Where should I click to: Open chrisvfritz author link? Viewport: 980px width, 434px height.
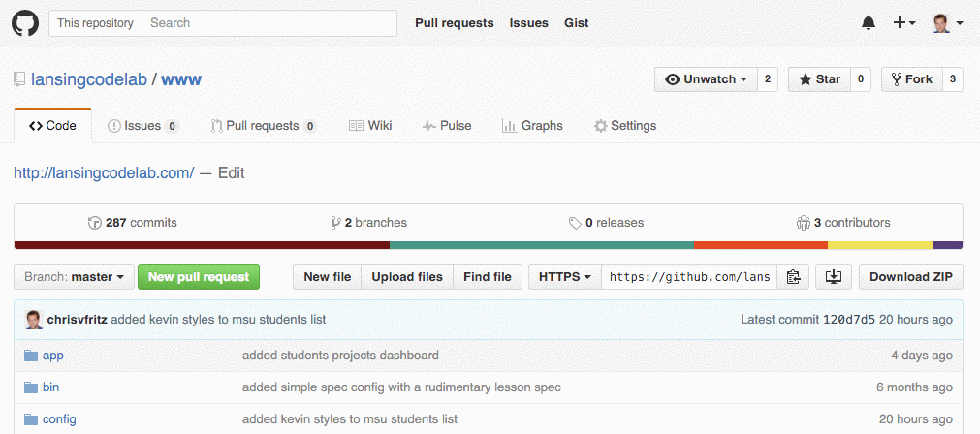(78, 319)
